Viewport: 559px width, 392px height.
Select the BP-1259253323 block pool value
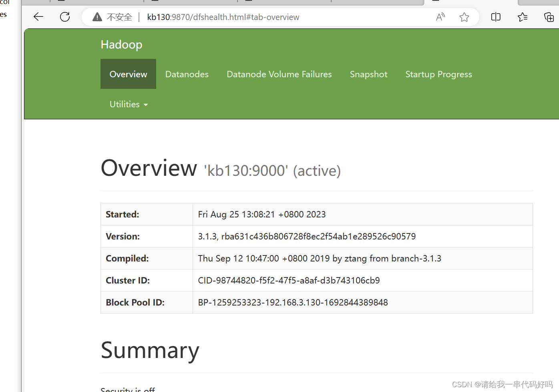pos(293,302)
